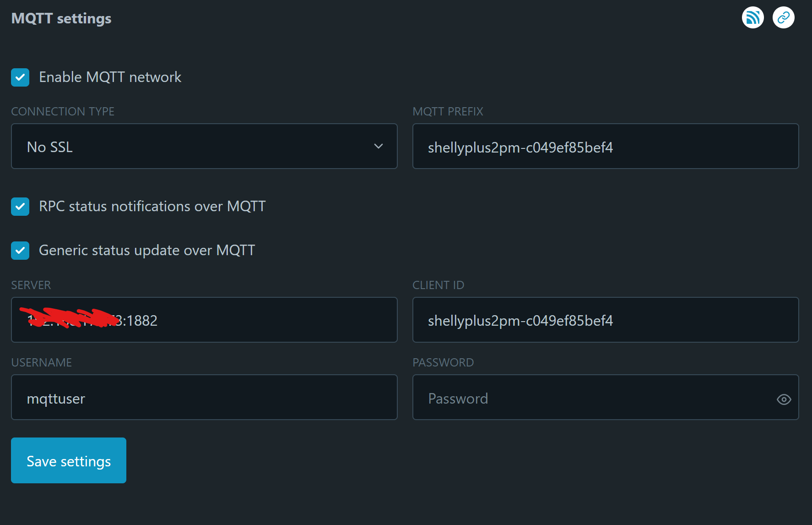The width and height of the screenshot is (812, 525).
Task: Click the SERVER field label
Action: pos(31,285)
